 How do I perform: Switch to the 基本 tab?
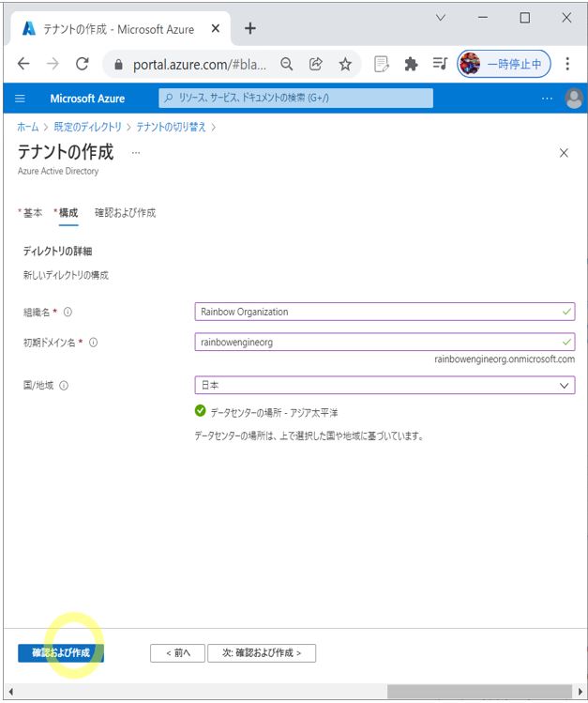click(x=33, y=213)
